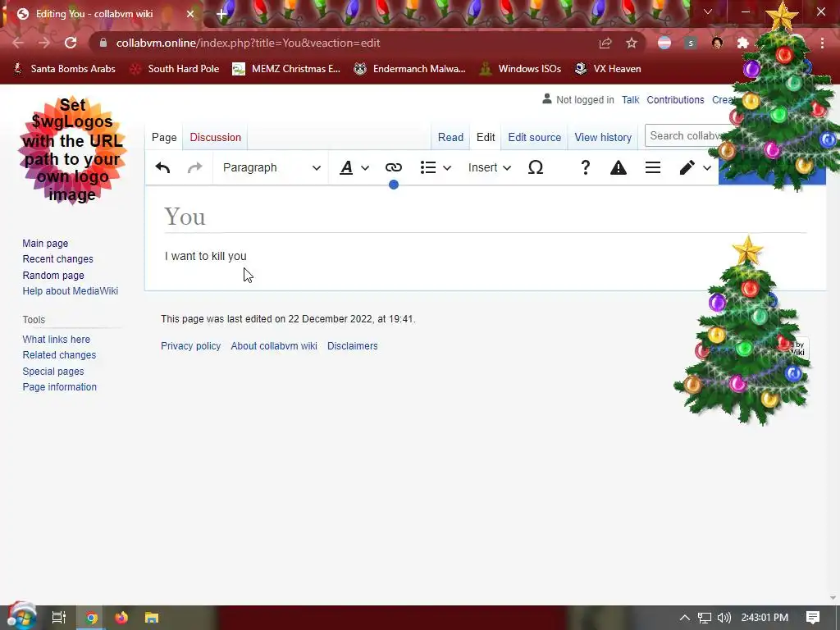This screenshot has height=630, width=840.
Task: Go to Main page in sidebar
Action: (45, 243)
